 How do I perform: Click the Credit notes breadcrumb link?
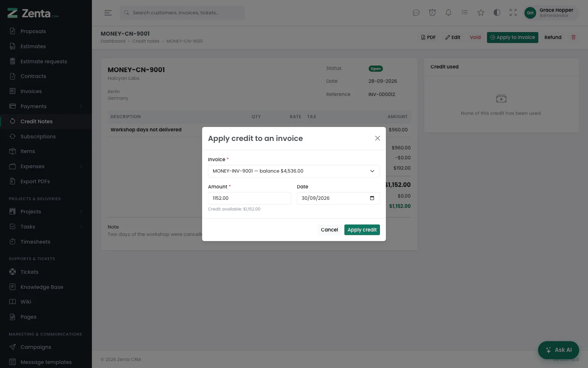146,41
